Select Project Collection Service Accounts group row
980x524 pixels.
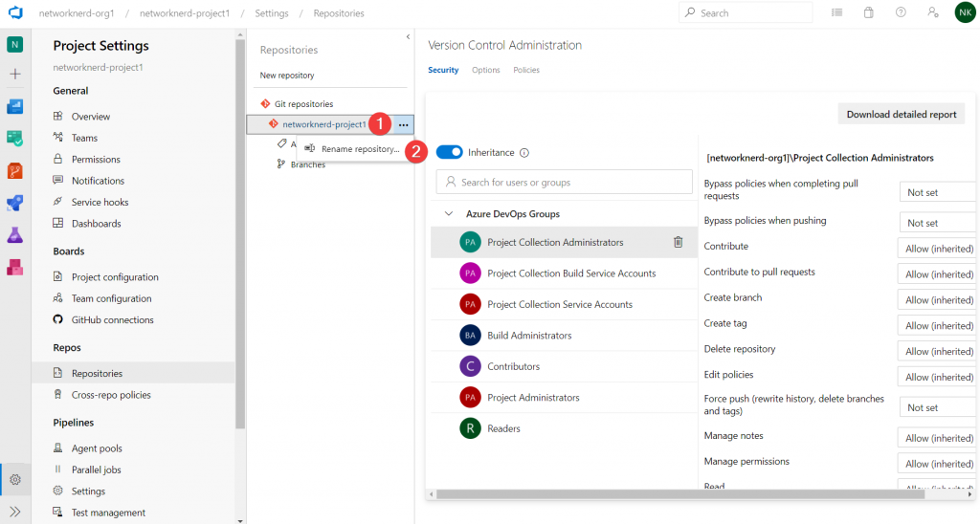(564, 304)
